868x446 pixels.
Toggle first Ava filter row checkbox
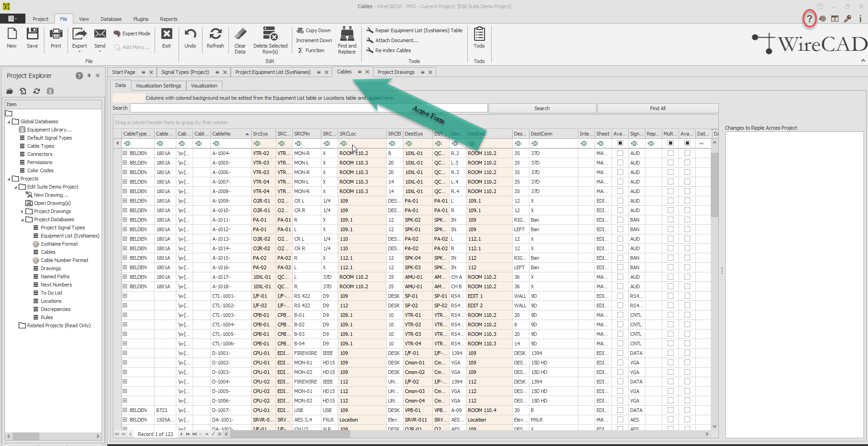(x=620, y=143)
